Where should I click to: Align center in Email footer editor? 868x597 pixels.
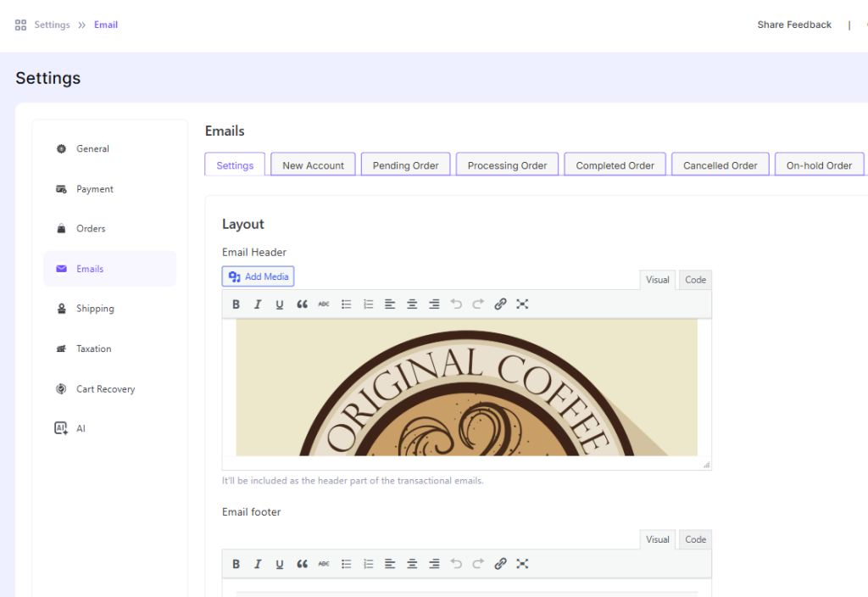(x=412, y=564)
